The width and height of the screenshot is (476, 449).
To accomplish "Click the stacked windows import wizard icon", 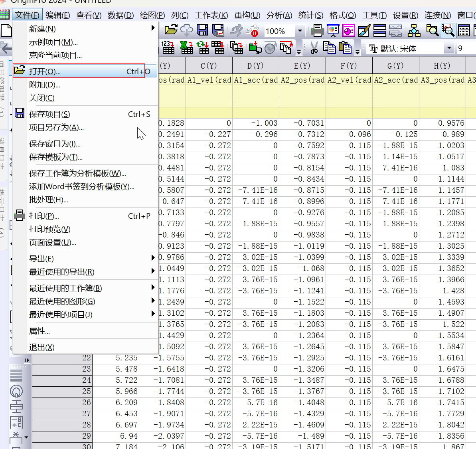I will [237, 47].
